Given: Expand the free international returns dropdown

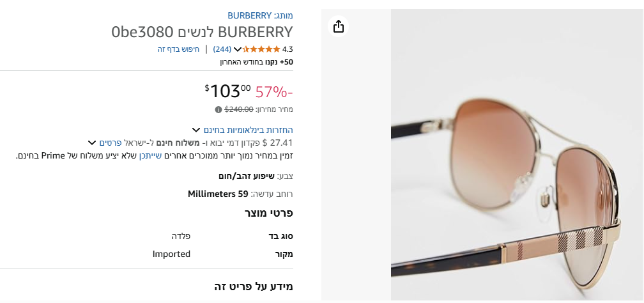Looking at the screenshot, I should (197, 130).
